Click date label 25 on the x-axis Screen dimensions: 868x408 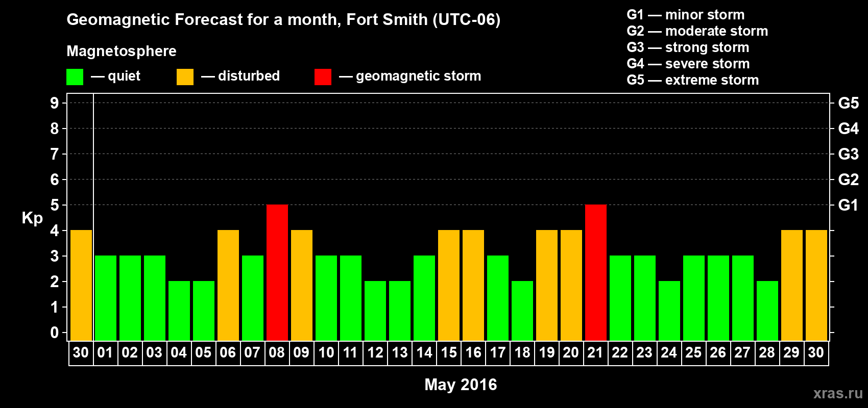(x=693, y=353)
